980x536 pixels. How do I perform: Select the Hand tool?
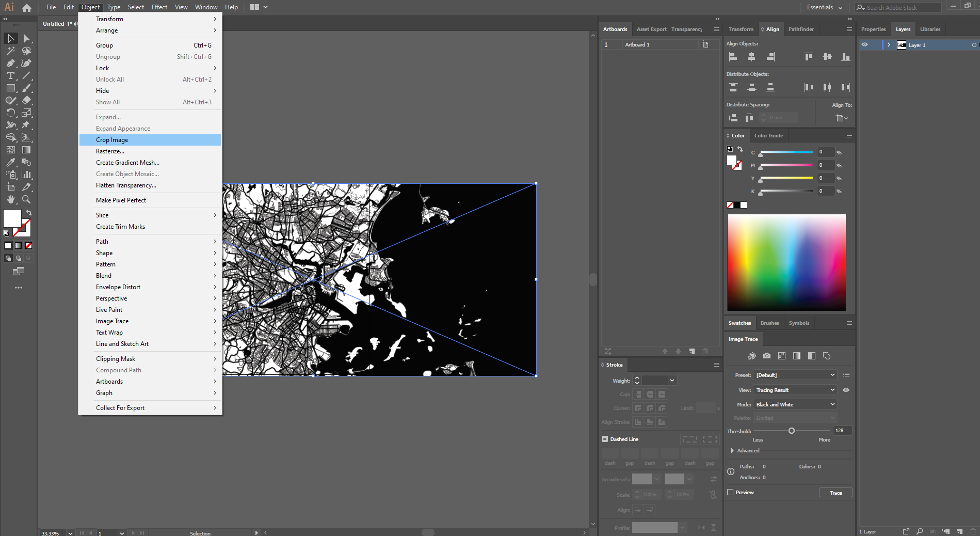[10, 199]
